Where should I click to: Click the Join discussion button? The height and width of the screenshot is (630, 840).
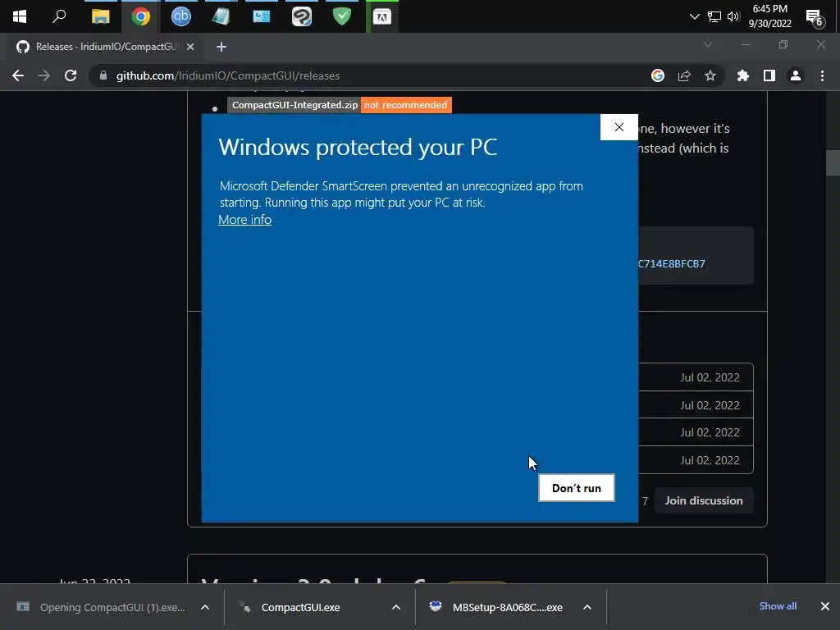pyautogui.click(x=704, y=500)
